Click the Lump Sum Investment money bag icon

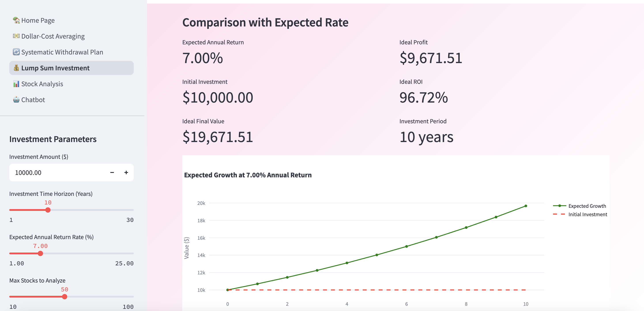point(16,68)
